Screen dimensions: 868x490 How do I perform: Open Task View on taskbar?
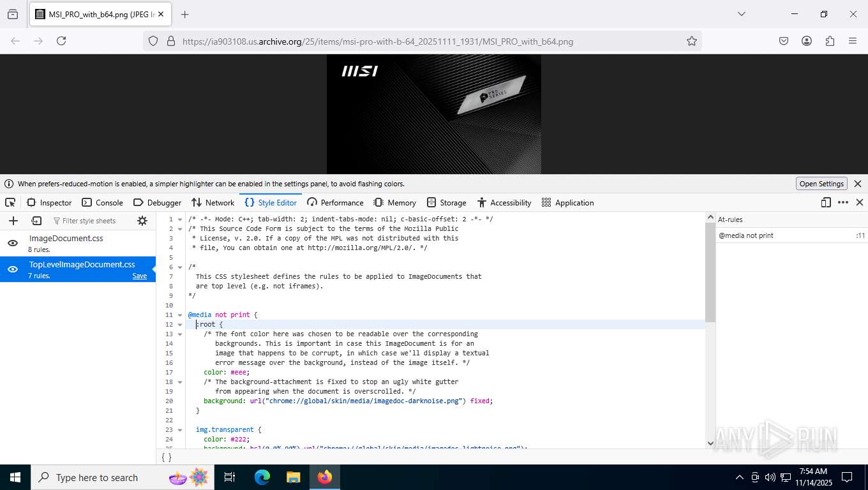230,477
